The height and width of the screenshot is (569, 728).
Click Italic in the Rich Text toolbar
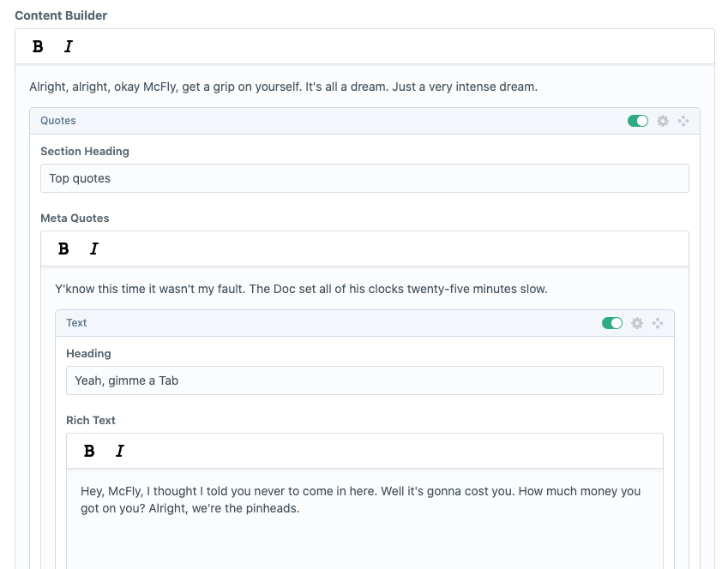(120, 451)
